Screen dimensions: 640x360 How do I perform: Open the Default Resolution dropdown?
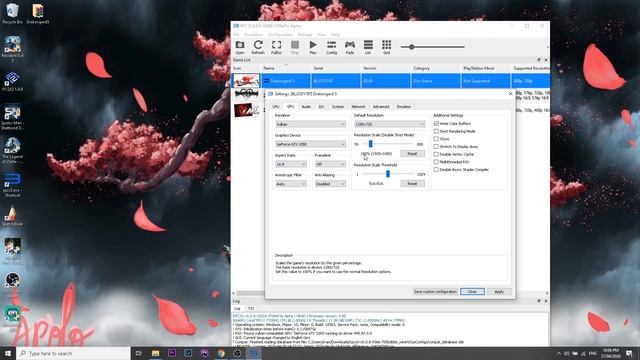point(389,124)
